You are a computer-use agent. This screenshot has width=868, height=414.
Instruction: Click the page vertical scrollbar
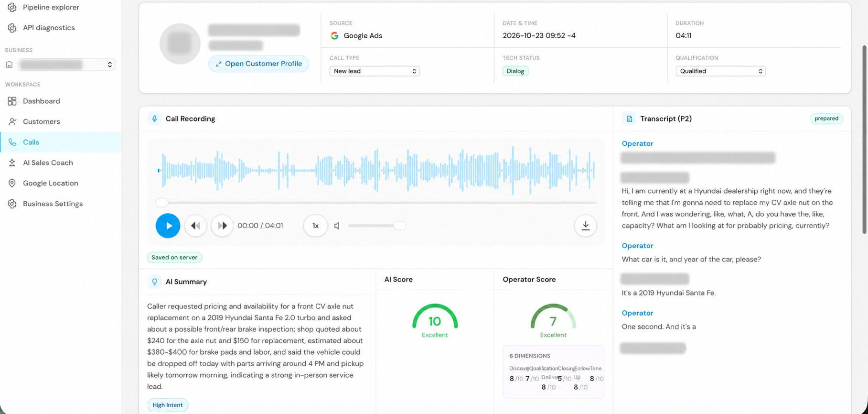(x=864, y=140)
